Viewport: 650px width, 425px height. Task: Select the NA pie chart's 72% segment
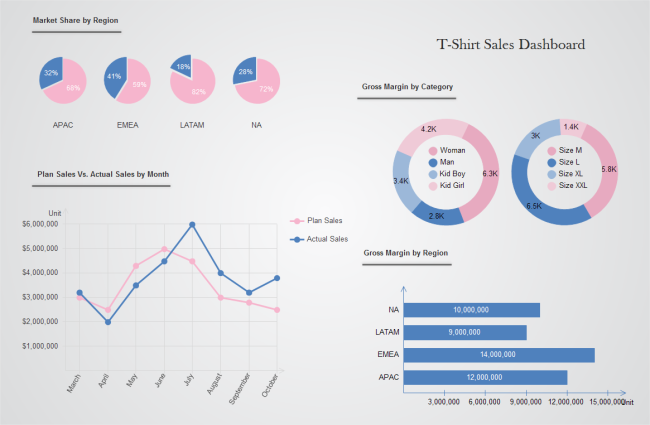click(261, 86)
